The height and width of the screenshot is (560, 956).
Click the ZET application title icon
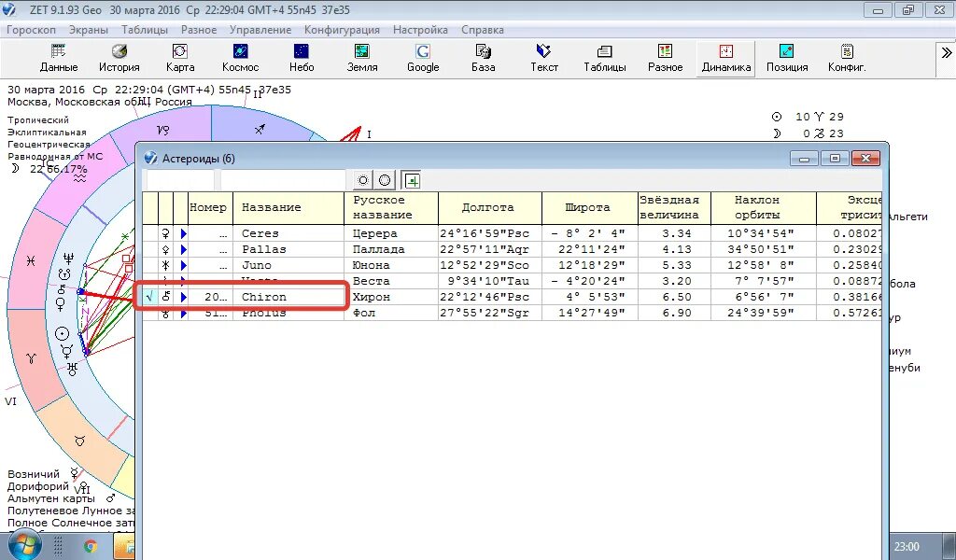point(9,9)
